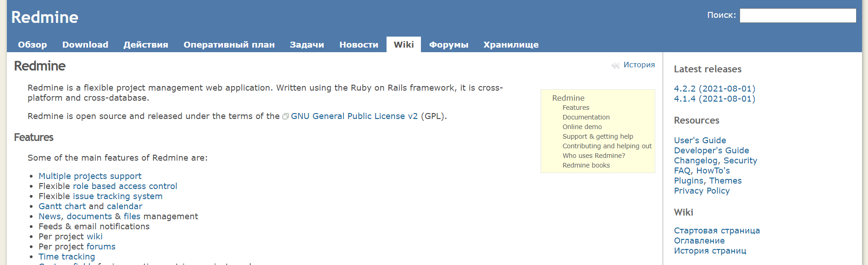Open the Задачи tab
868x265 pixels.
point(307,44)
